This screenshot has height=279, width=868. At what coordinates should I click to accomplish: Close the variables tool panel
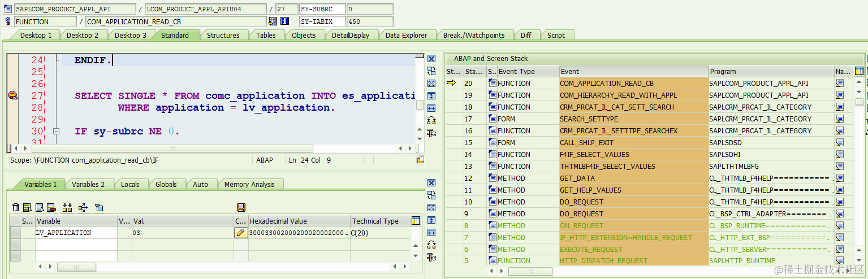click(431, 183)
